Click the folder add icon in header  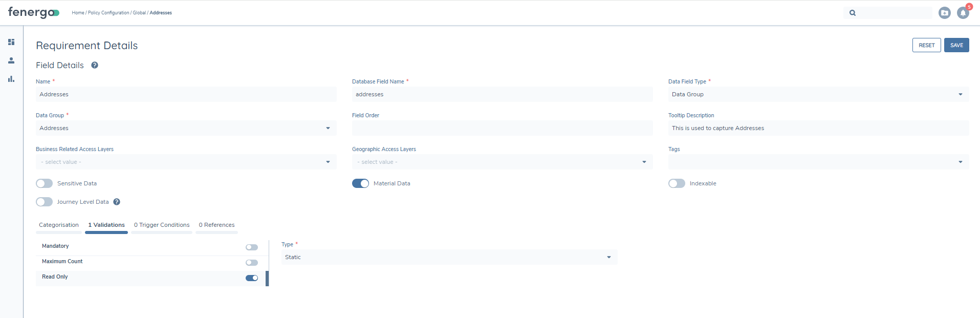[944, 13]
